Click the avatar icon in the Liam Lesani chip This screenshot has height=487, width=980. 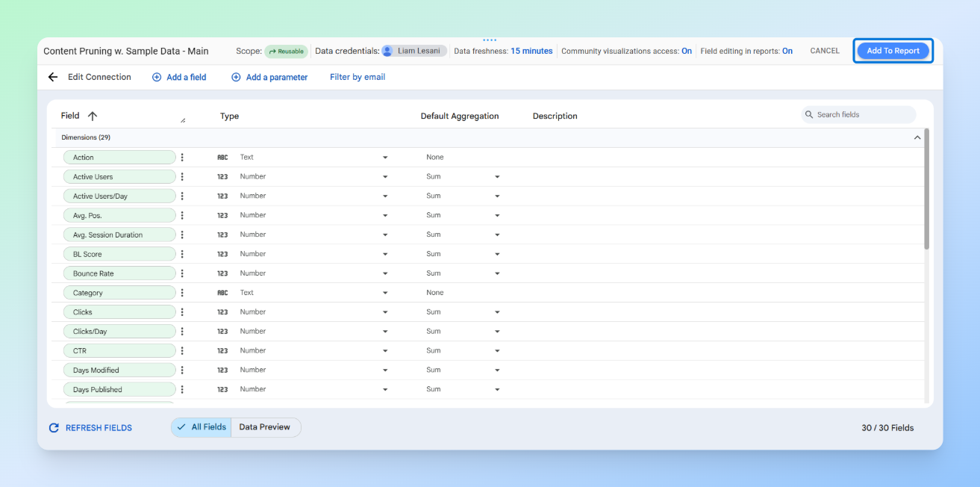coord(386,50)
